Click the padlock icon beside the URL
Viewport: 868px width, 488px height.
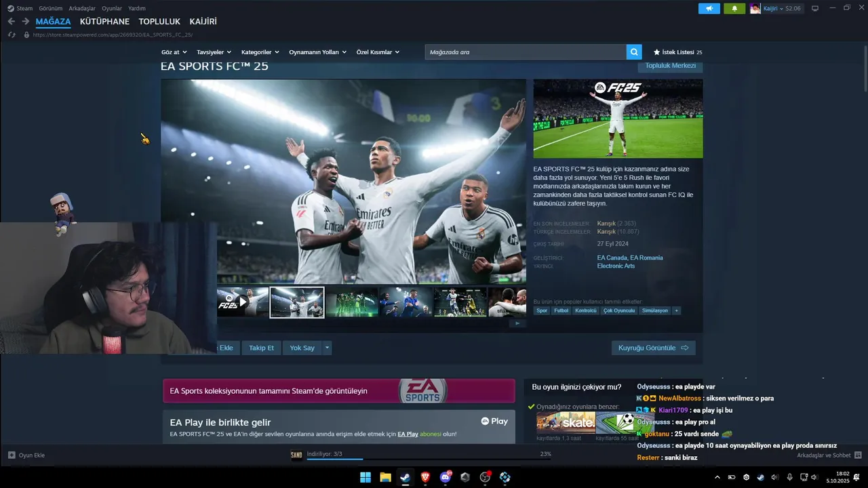pyautogui.click(x=26, y=35)
